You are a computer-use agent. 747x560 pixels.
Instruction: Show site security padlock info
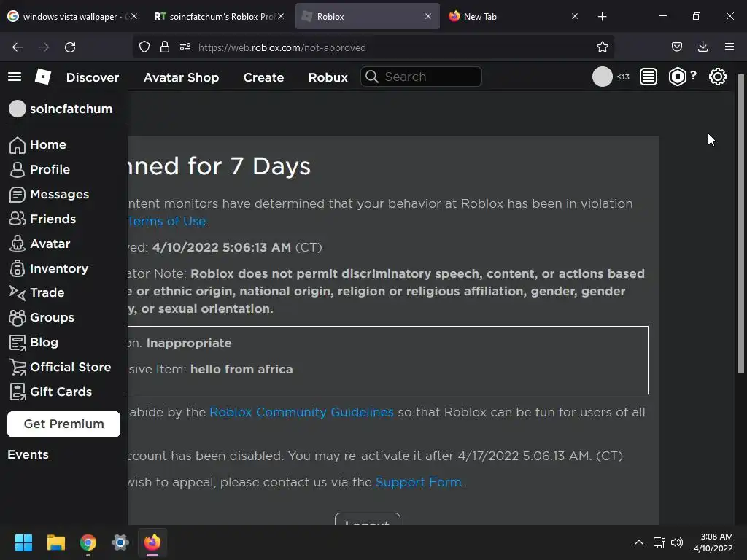pyautogui.click(x=165, y=47)
